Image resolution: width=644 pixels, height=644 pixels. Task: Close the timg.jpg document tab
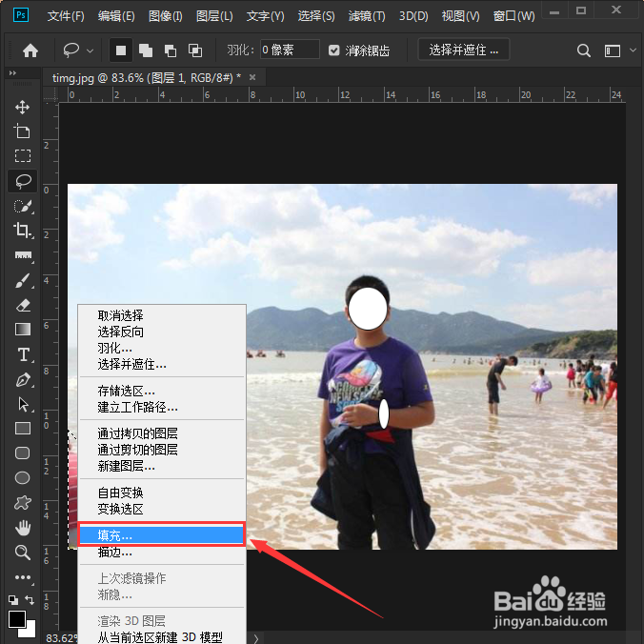[x=252, y=77]
